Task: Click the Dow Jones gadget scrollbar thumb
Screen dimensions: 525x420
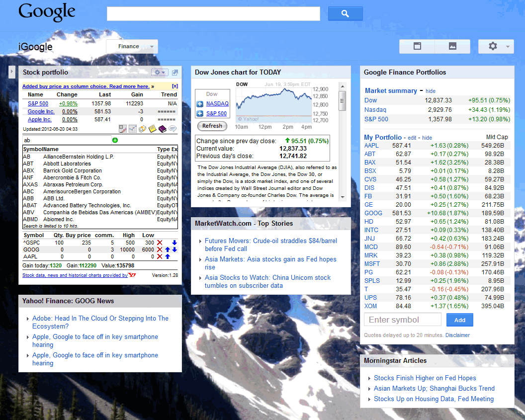Action: pyautogui.click(x=342, y=101)
